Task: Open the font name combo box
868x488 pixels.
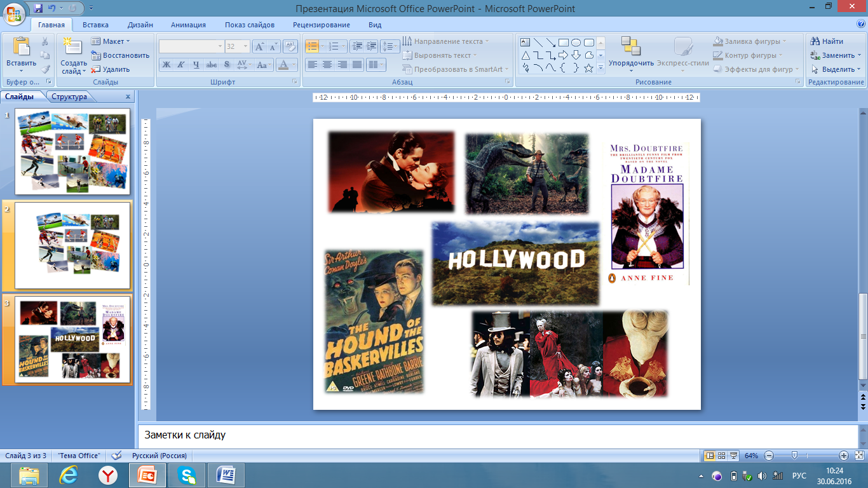Action: click(x=191, y=46)
